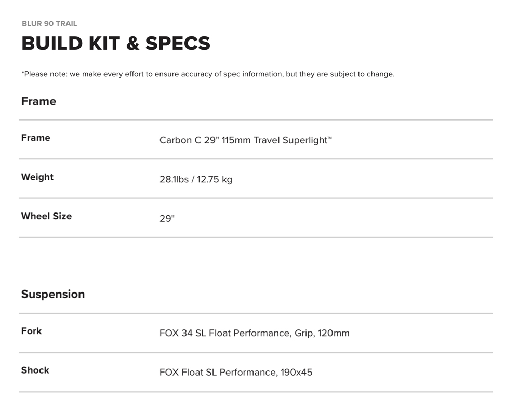The width and height of the screenshot is (532, 399).
Task: Click the Suspension section heading
Action: 52,294
